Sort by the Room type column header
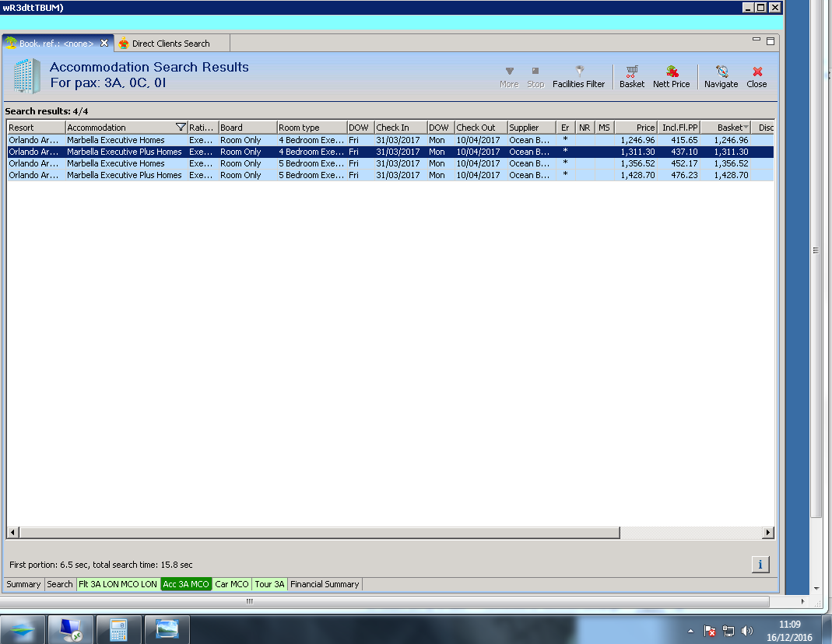Viewport: 832px width, 644px height. pyautogui.click(x=312, y=128)
